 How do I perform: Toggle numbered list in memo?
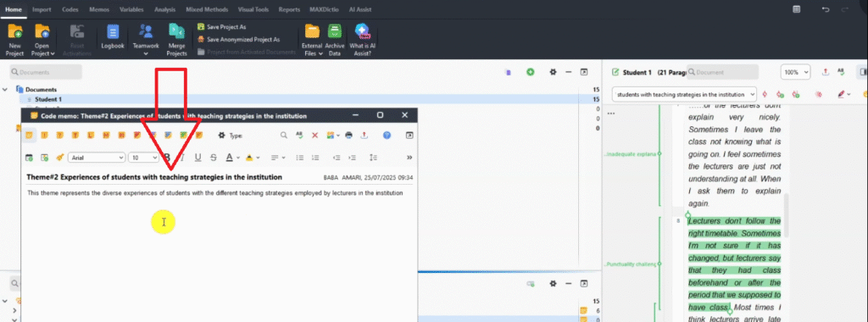click(x=315, y=158)
